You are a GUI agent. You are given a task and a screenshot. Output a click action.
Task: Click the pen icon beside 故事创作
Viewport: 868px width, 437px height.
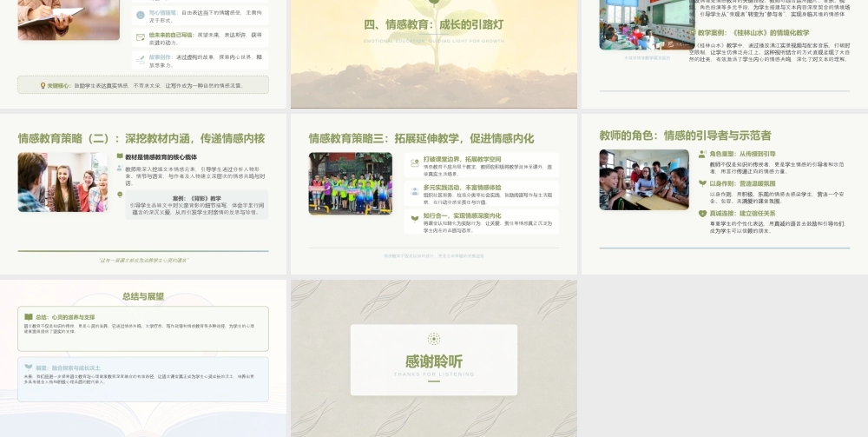pos(140,59)
